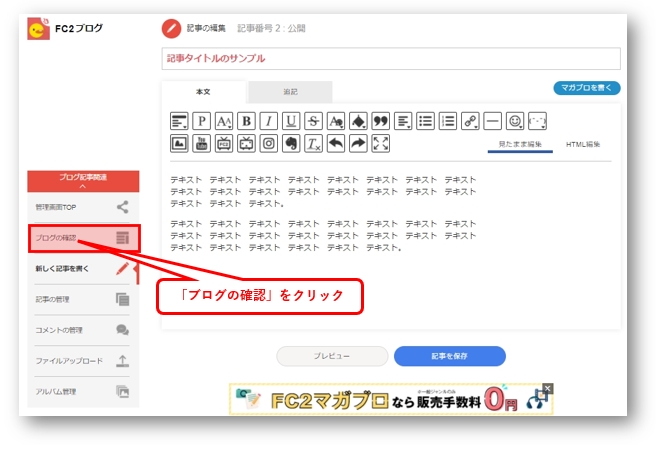Undo the last edit
This screenshot has height=449, width=661.
tap(336, 143)
